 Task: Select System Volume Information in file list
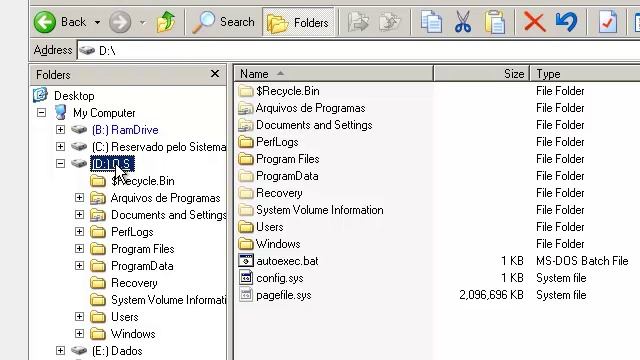coord(320,210)
